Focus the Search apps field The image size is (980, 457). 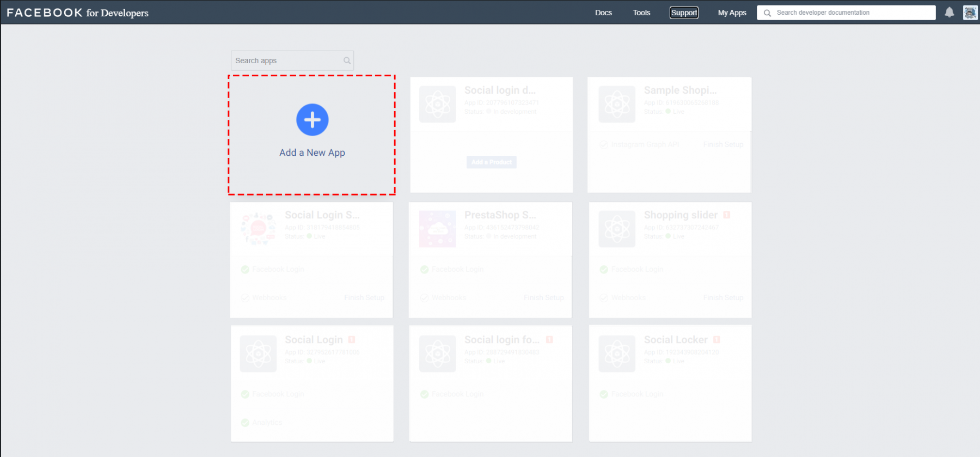(x=292, y=60)
